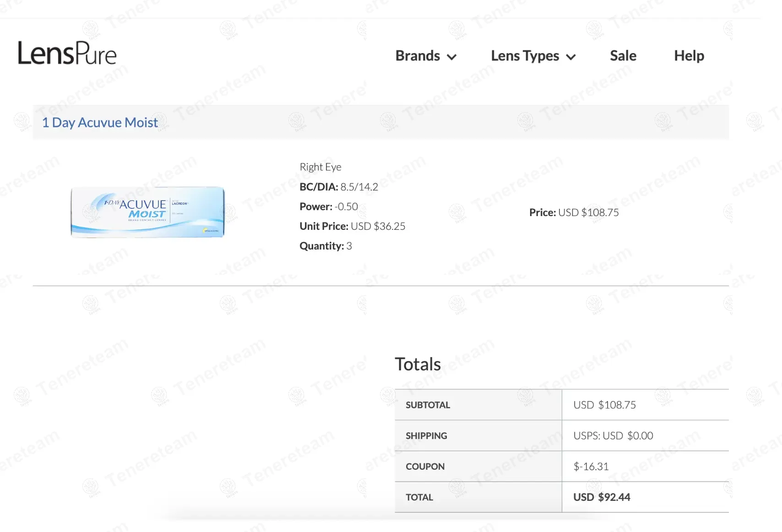Screen dimensions: 782x532
Task: Open the Lens Types menu
Action: [525, 56]
